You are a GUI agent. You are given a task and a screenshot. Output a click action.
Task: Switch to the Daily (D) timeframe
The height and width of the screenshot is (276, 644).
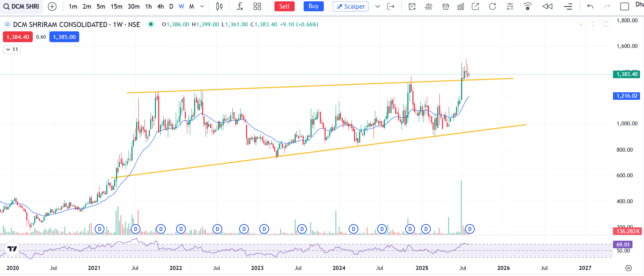pyautogui.click(x=171, y=6)
